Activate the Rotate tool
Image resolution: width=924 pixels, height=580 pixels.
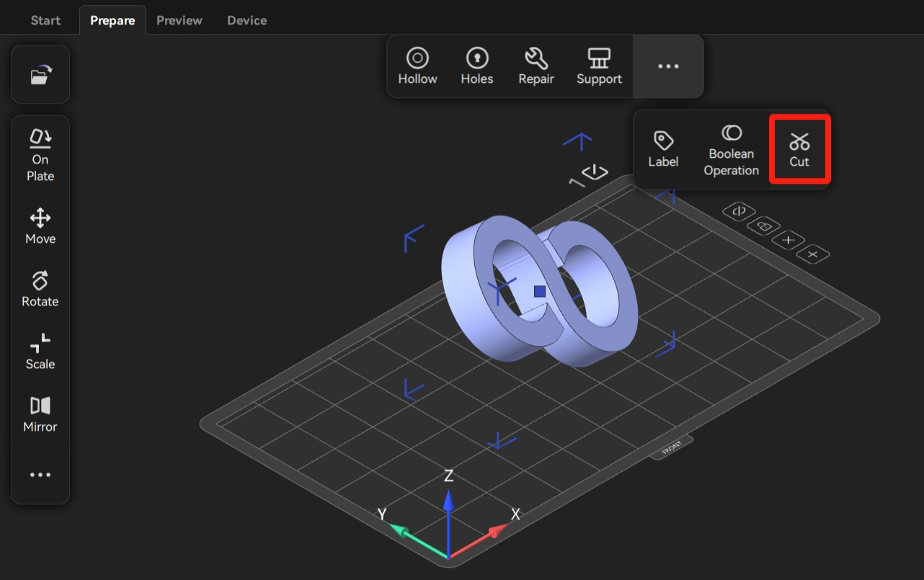click(40, 289)
